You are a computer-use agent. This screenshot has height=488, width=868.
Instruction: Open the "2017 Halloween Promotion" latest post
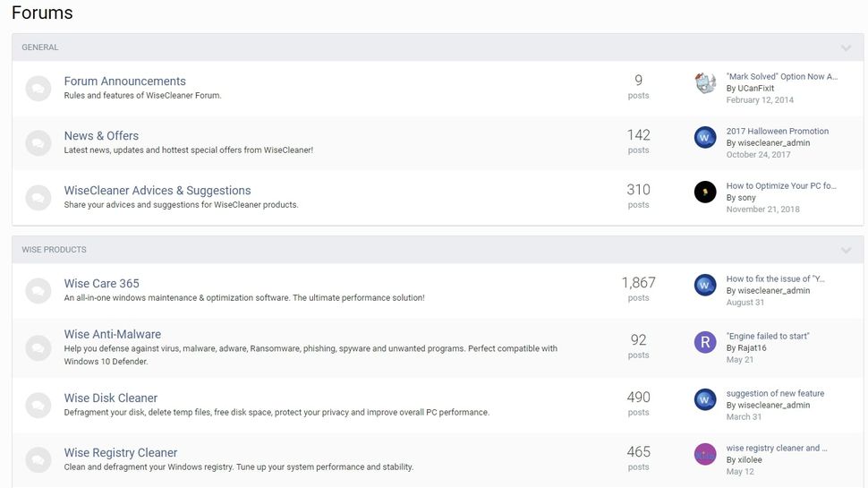(x=777, y=131)
